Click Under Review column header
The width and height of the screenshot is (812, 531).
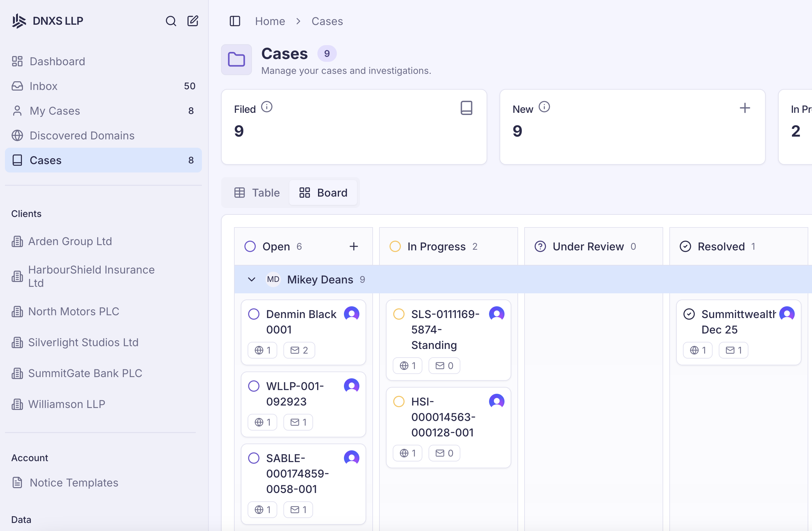588,246
